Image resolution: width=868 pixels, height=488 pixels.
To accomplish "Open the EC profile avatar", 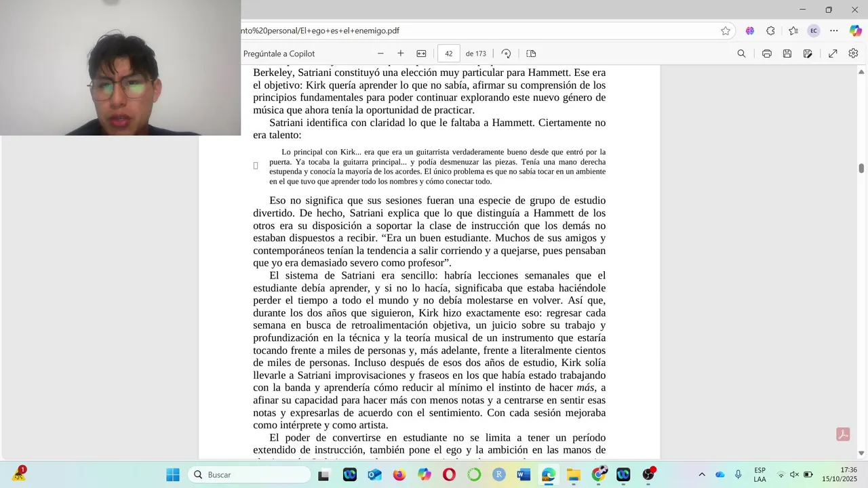I will [x=814, y=30].
